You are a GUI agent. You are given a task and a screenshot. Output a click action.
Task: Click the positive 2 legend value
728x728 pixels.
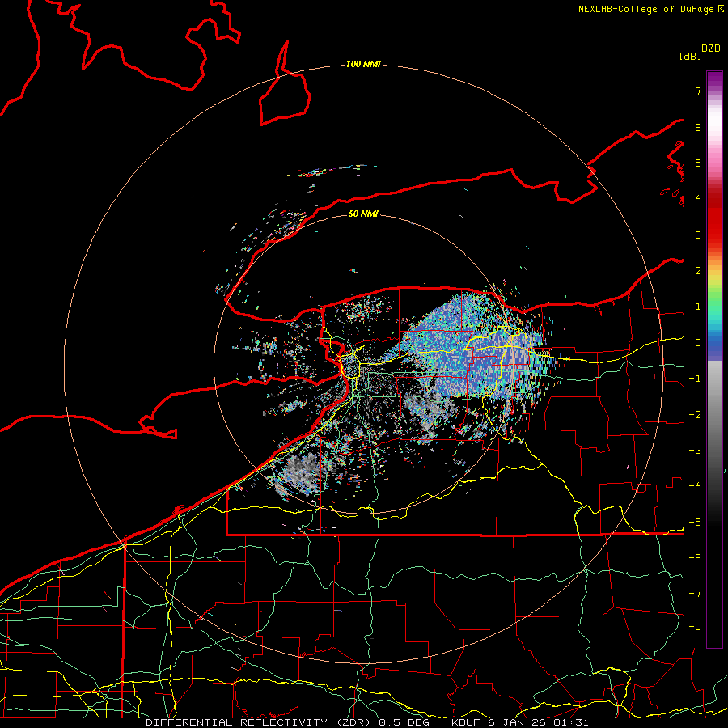(698, 271)
